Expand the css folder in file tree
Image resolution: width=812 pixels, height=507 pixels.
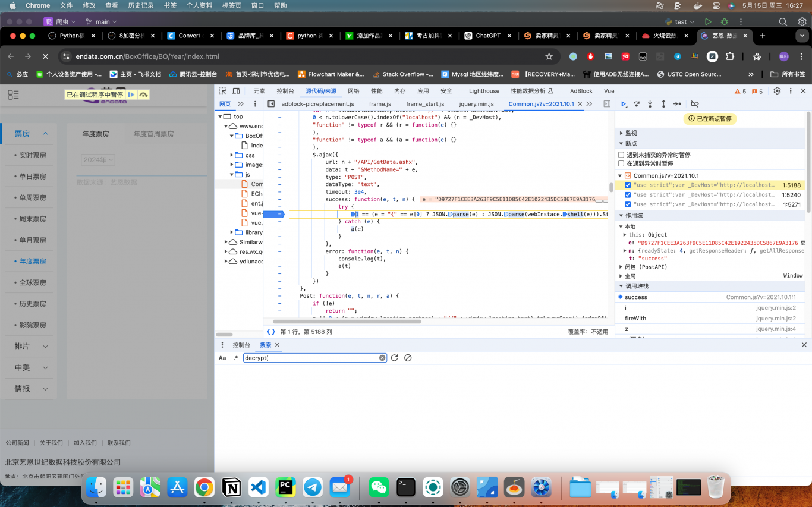pyautogui.click(x=232, y=155)
